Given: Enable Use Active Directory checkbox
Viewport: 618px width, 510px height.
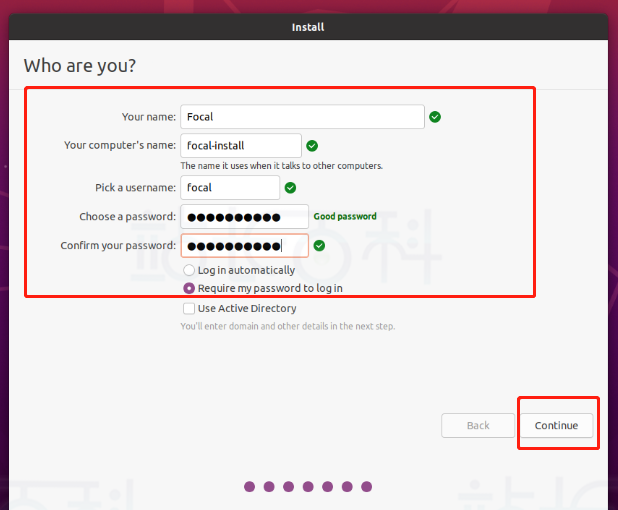Looking at the screenshot, I should (189, 308).
